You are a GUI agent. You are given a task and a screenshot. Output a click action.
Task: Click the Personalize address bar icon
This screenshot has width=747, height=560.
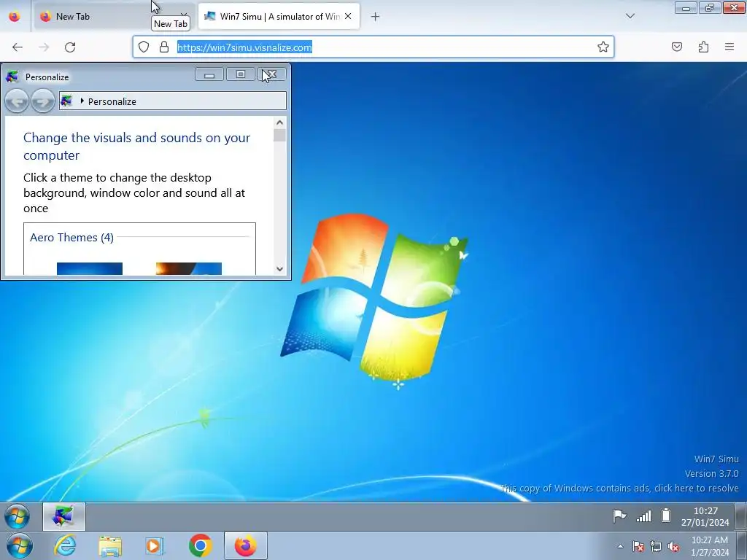[x=66, y=101]
